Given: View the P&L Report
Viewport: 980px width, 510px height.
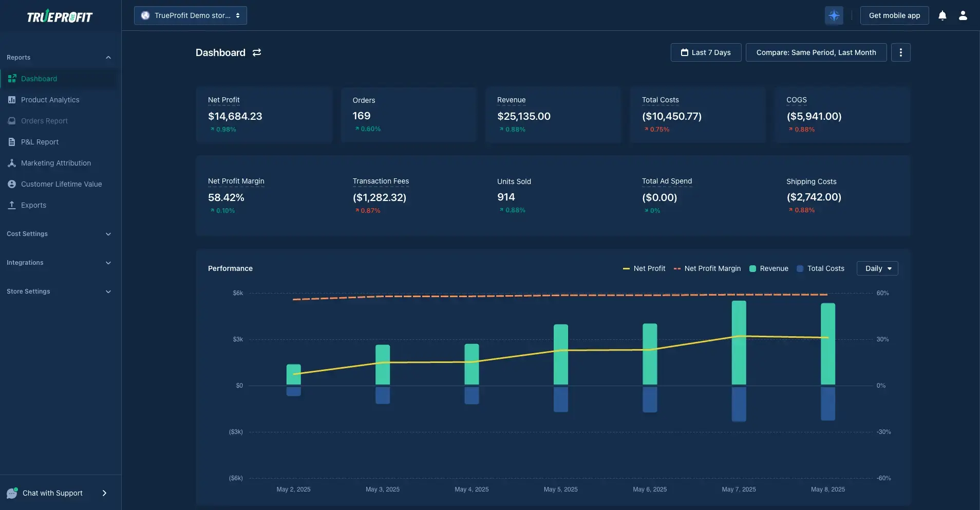Looking at the screenshot, I should point(40,142).
